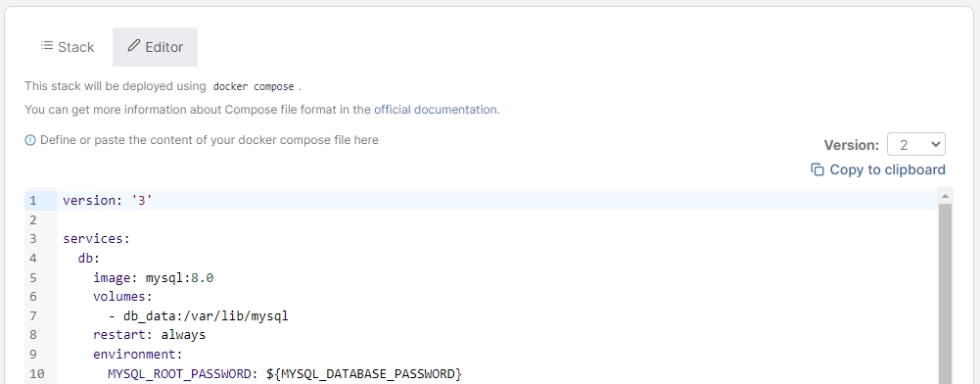Open the Version dropdown
Screen dimensions: 980x384
tap(915, 144)
